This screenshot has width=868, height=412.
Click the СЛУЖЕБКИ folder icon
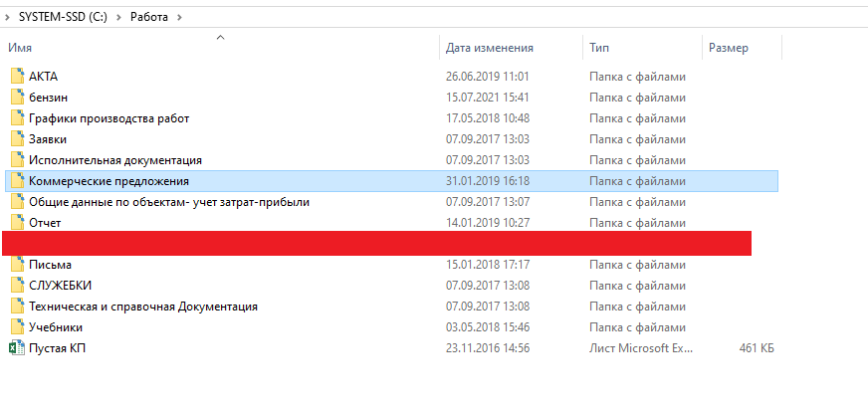(16, 286)
